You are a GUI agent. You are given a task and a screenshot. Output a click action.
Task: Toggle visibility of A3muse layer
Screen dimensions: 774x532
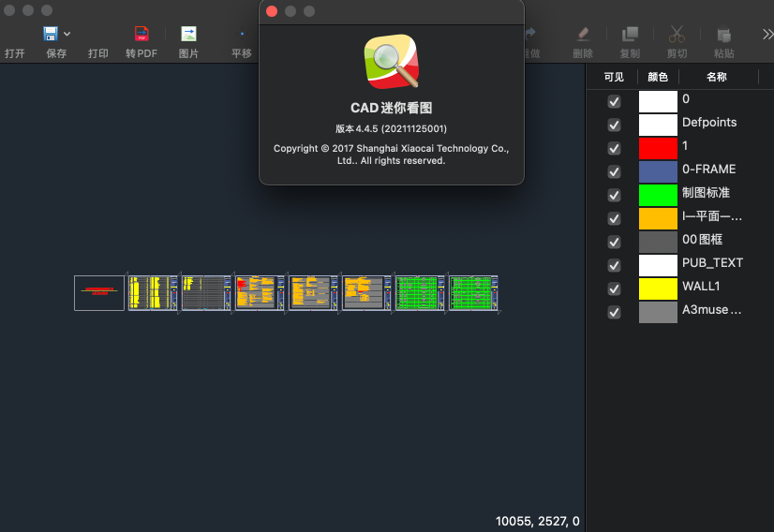tap(614, 313)
